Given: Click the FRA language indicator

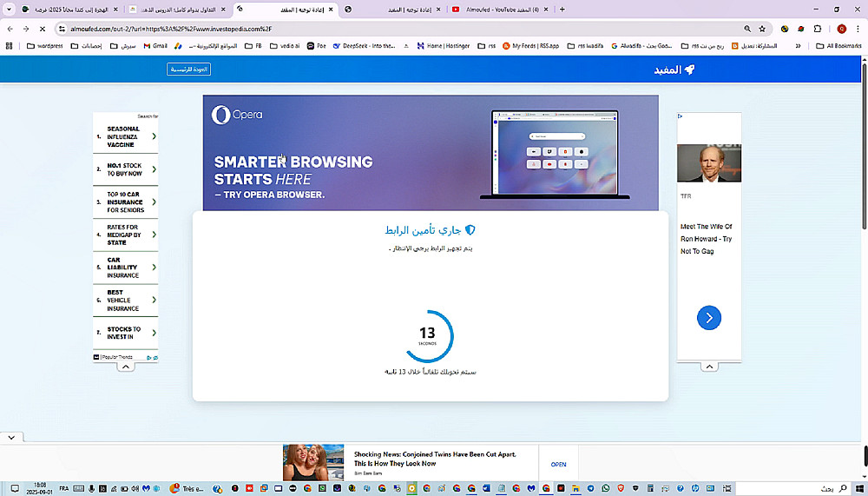Looking at the screenshot, I should [63, 489].
